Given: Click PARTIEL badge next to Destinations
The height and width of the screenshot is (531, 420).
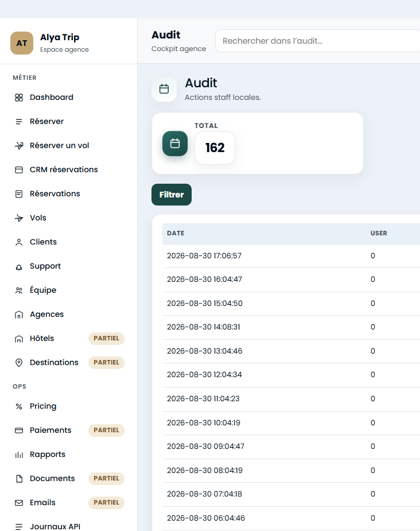Looking at the screenshot, I should click(x=106, y=362).
